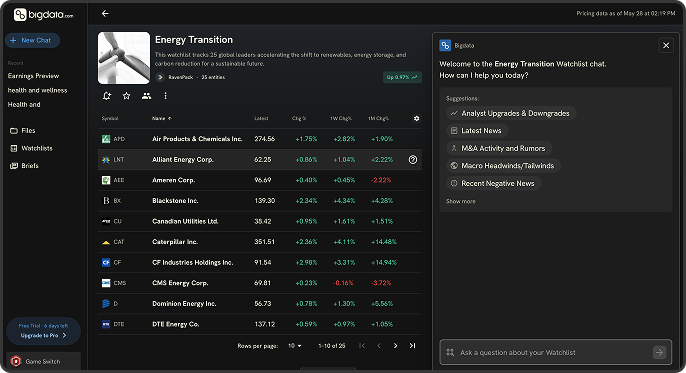Click the CF ticker icon
Viewport: 686px width, 373px height.
click(106, 262)
